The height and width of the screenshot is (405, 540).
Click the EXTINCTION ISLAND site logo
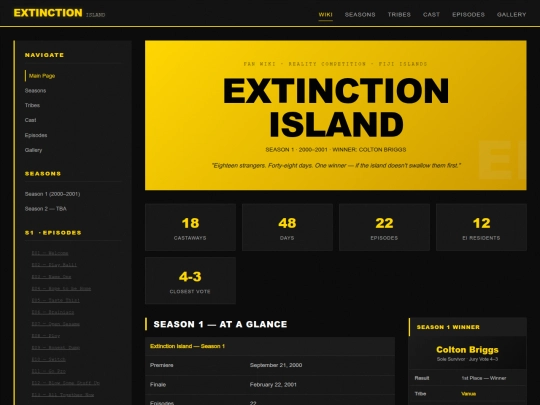(x=59, y=13)
